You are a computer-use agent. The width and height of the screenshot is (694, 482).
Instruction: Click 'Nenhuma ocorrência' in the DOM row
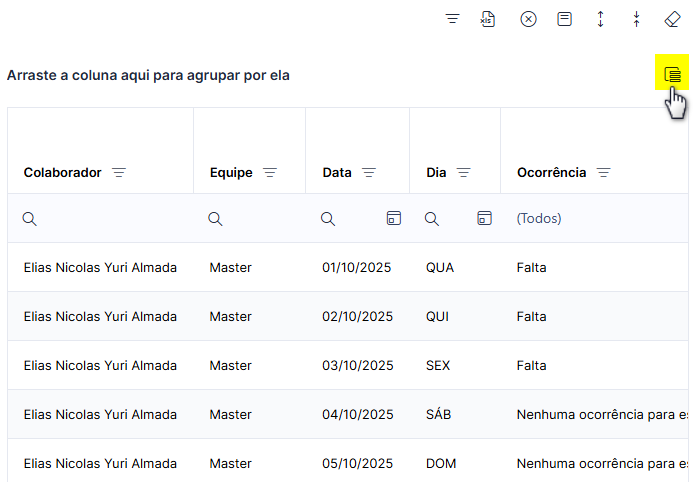[x=602, y=463]
